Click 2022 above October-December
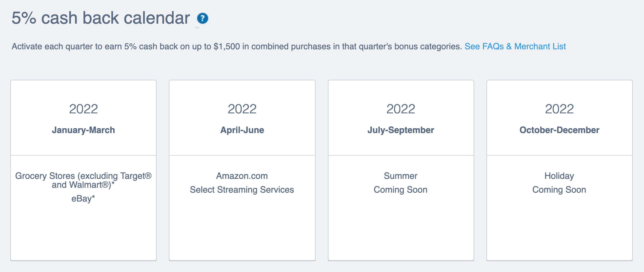 pyautogui.click(x=559, y=109)
